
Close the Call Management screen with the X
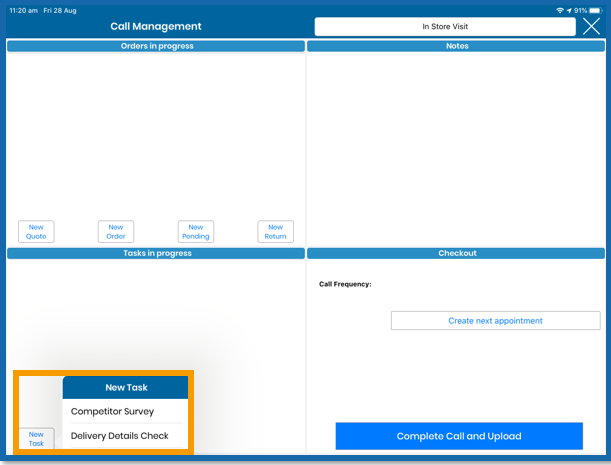pyautogui.click(x=591, y=27)
